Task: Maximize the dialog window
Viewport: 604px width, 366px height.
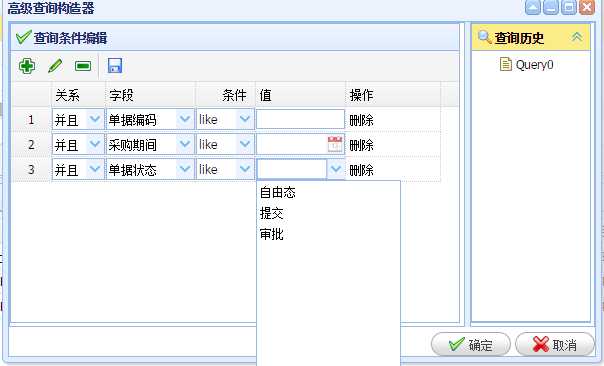Action: pos(569,7)
